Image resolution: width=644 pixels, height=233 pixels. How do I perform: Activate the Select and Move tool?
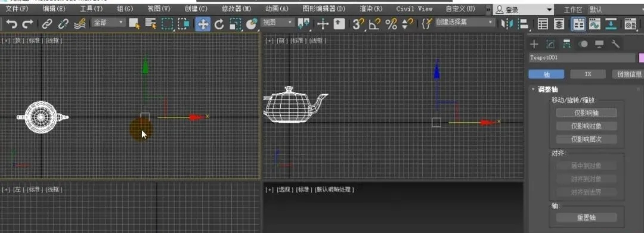coord(203,24)
